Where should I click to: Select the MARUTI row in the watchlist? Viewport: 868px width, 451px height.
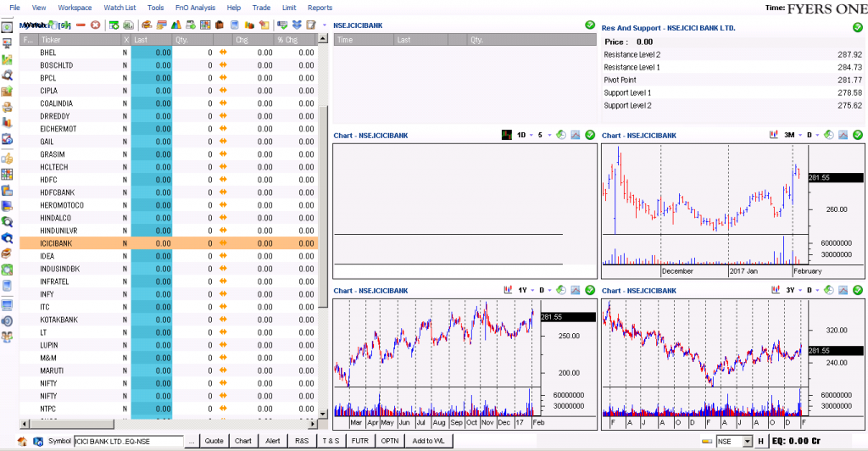pos(169,370)
